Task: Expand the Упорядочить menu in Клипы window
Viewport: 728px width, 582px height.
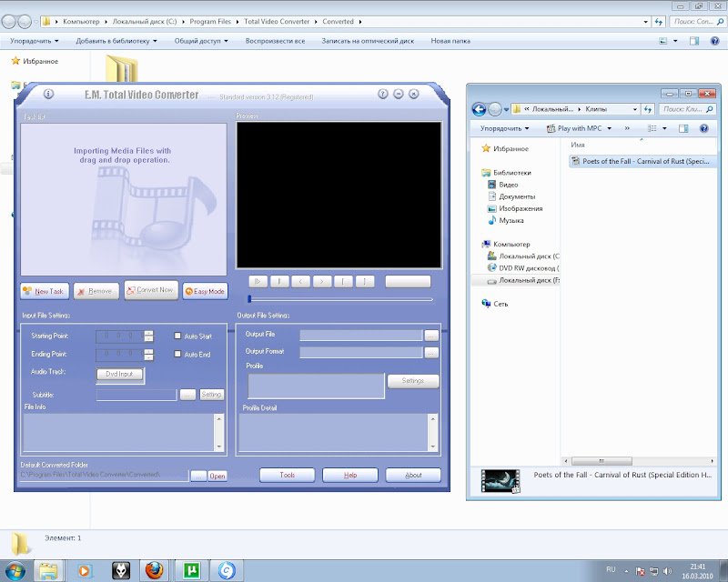Action: (x=506, y=129)
